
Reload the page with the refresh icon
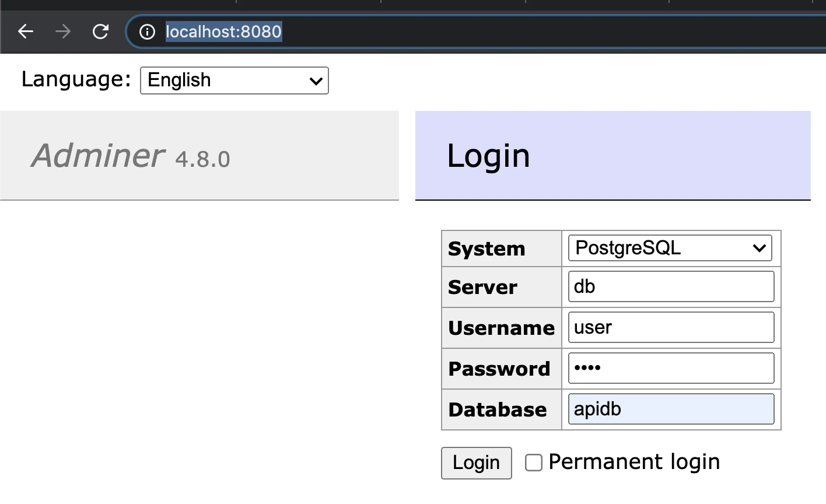pos(100,32)
